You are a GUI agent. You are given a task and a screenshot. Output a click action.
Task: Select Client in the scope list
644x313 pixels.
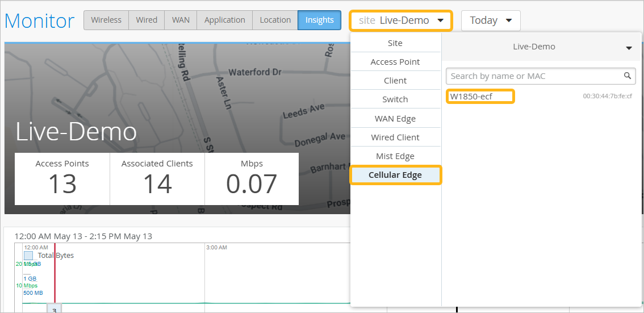[x=395, y=81]
